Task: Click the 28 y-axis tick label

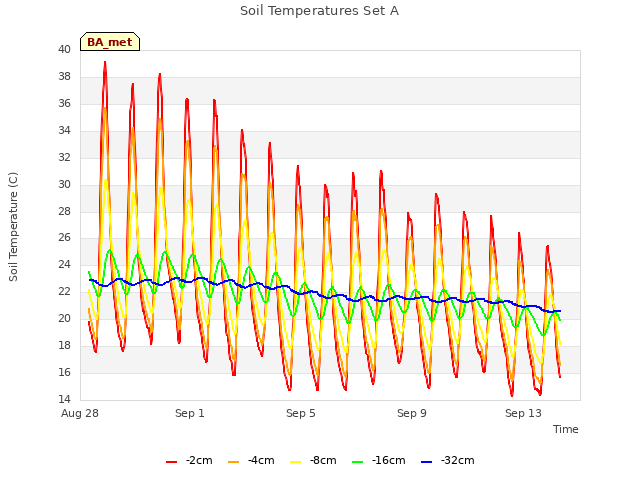Action: (64, 211)
